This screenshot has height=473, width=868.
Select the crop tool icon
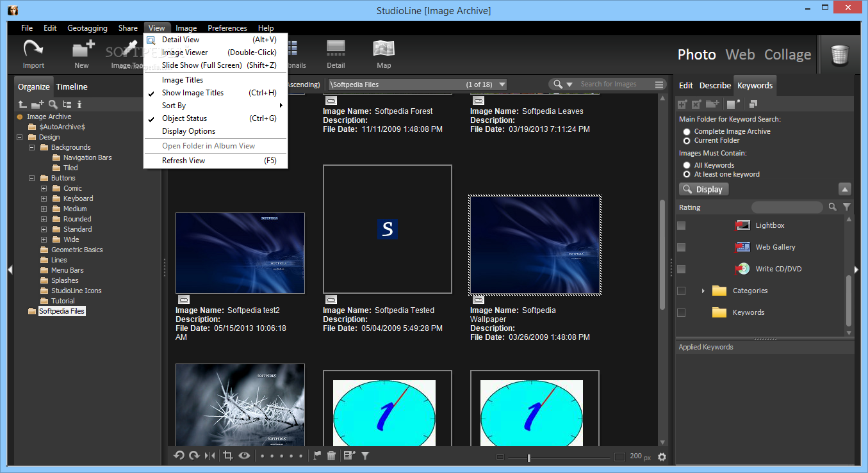227,456
